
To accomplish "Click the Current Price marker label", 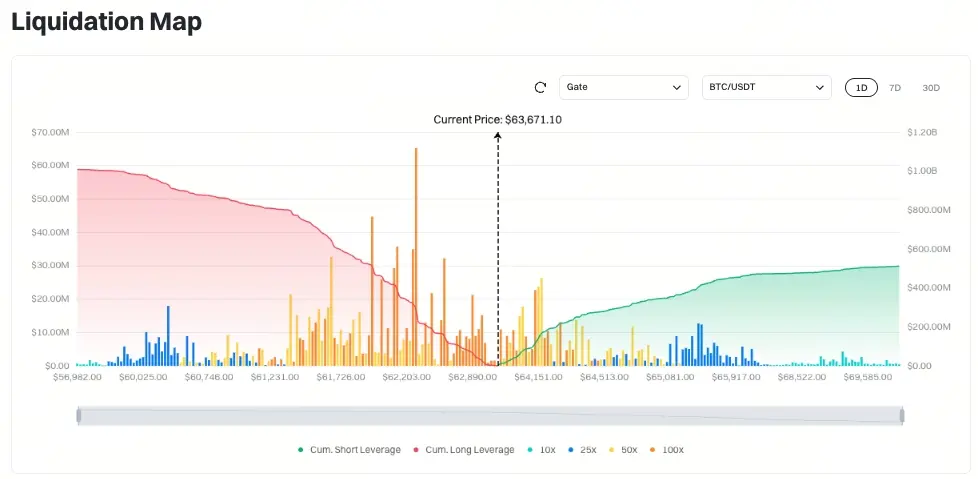I will (x=498, y=120).
